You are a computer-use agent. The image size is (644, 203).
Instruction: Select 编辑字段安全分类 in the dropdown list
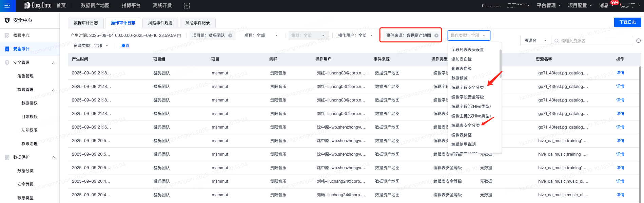(x=467, y=88)
